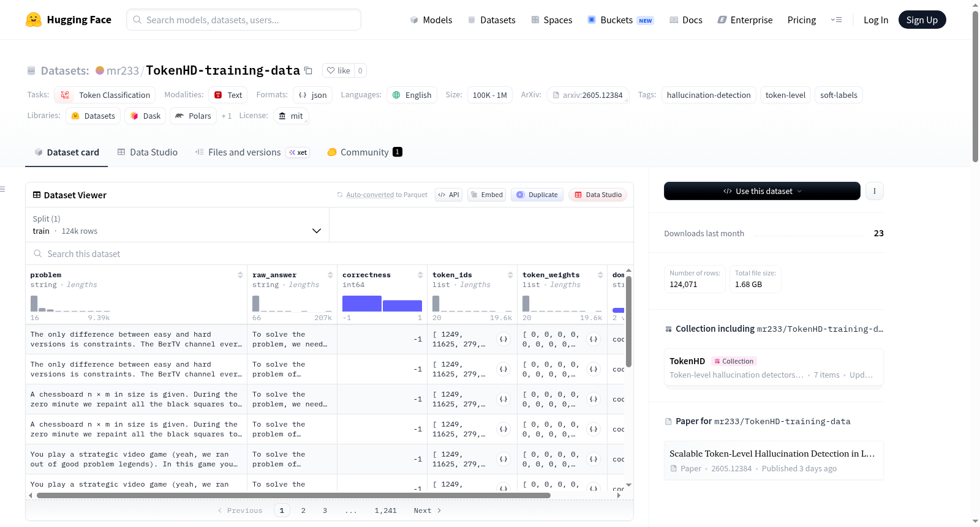Sort the problem column
Screen dimensions: 980x527
pos(240,275)
